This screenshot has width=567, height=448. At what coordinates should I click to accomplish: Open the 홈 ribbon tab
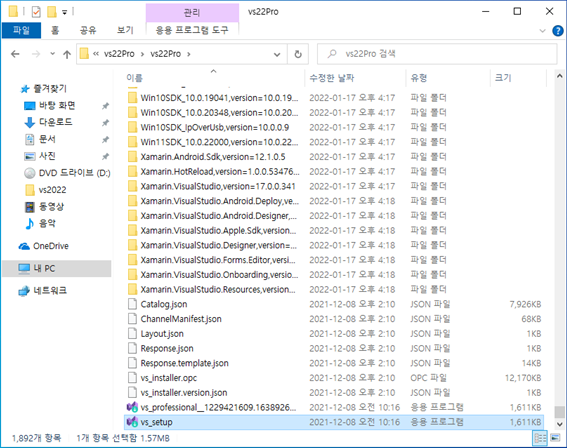pyautogui.click(x=55, y=30)
